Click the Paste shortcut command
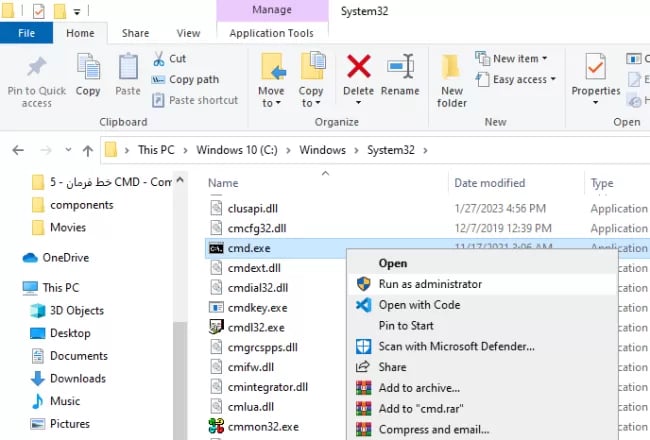 (195, 100)
